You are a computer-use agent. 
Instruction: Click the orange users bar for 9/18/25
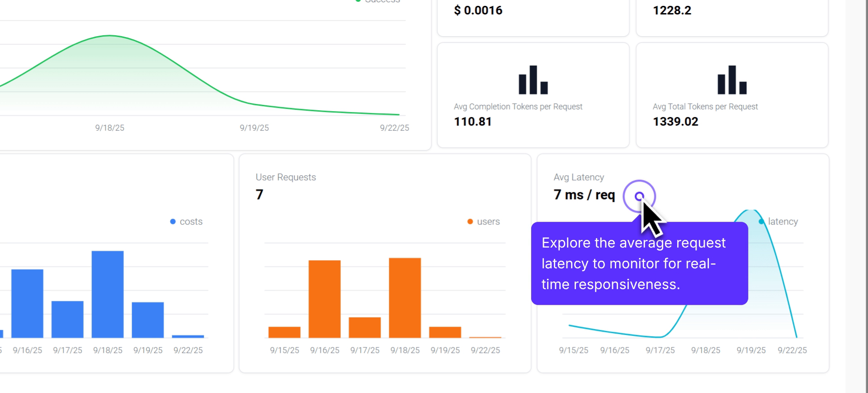pyautogui.click(x=405, y=298)
